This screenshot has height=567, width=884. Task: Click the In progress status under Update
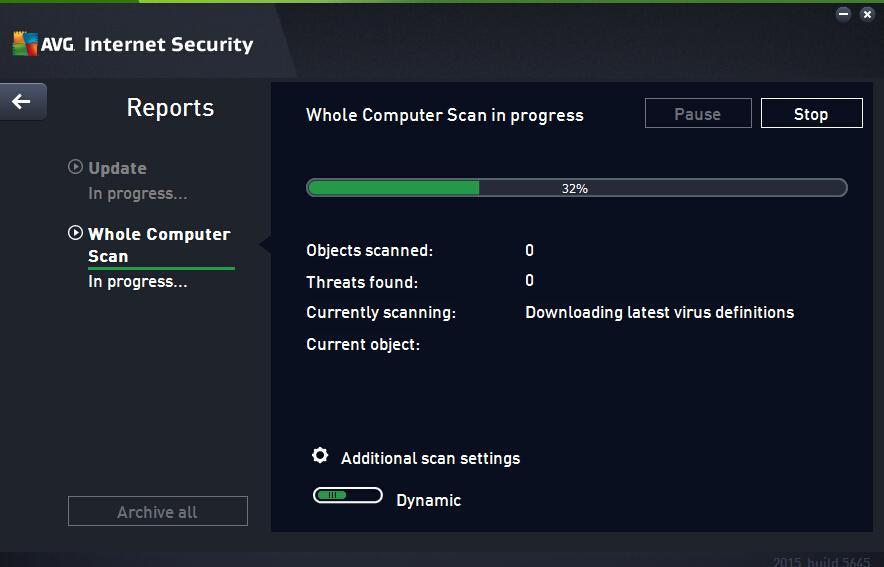(138, 193)
